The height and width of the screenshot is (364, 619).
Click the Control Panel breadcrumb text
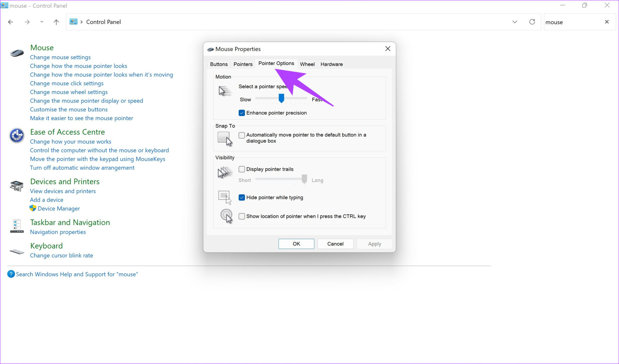[x=103, y=22]
